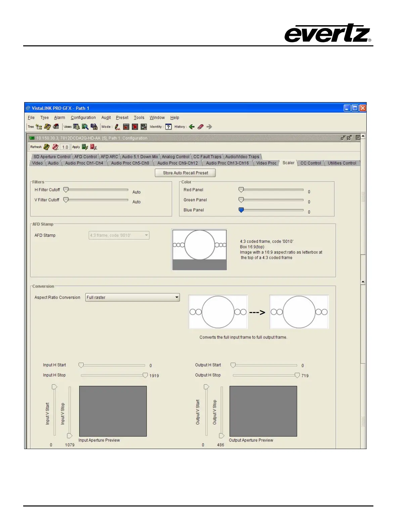The width and height of the screenshot is (411, 532).
Task: Open the Configuration menu
Action: [x=83, y=118]
